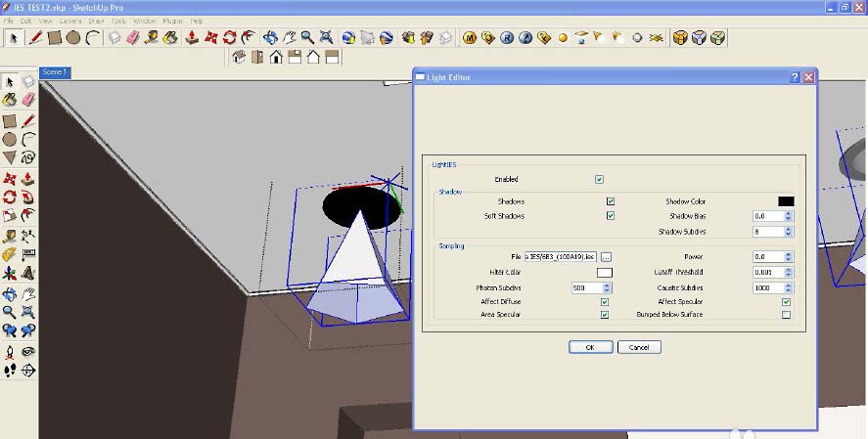Open the Plugins menu
868x439 pixels.
pos(172,21)
